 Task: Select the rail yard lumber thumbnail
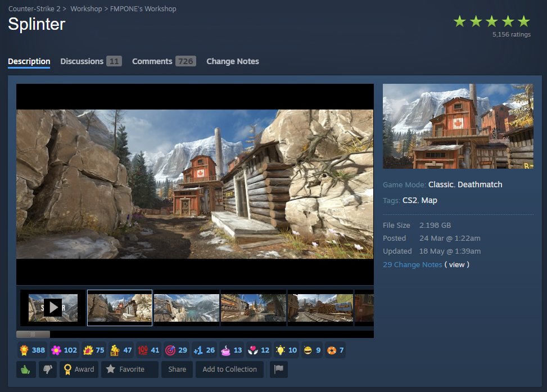pos(320,308)
